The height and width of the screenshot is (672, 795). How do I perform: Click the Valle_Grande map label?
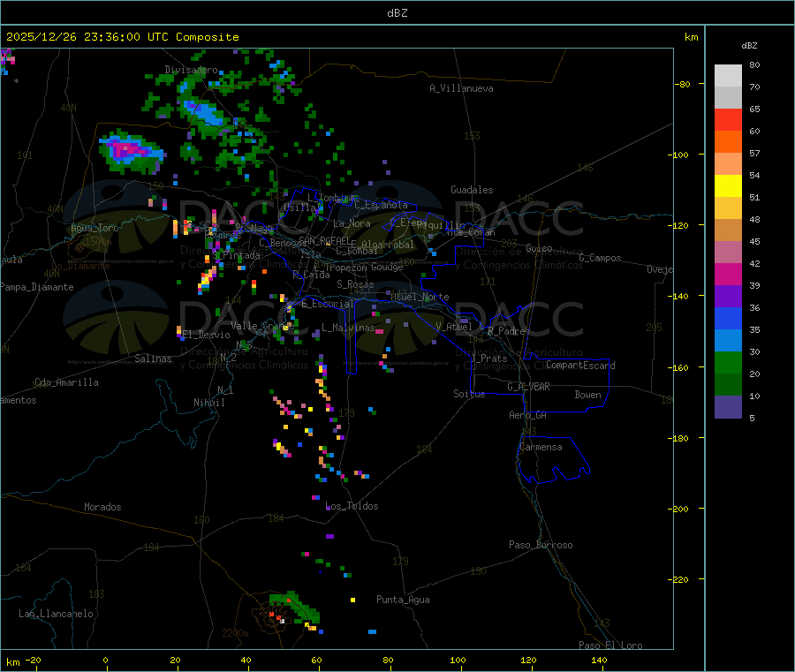coord(262,325)
